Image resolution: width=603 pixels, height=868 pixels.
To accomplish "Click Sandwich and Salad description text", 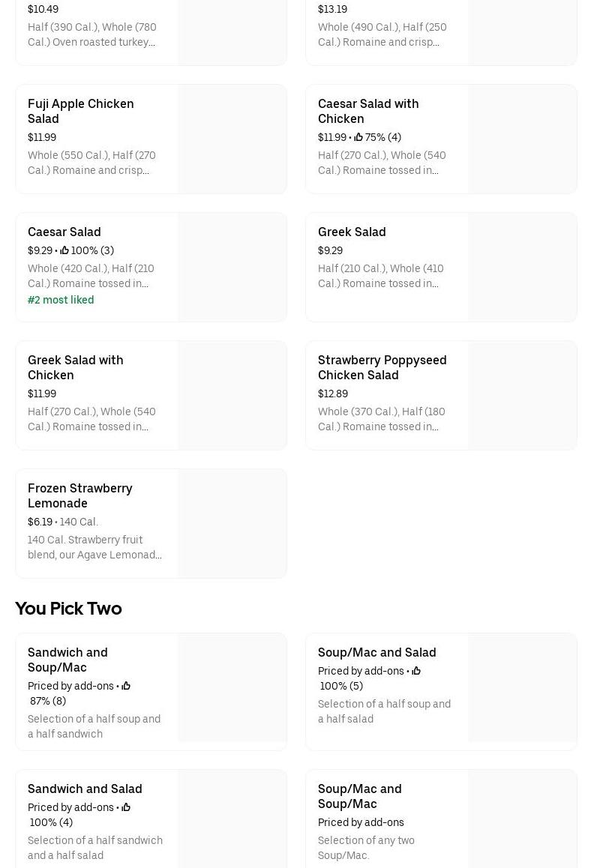I will point(95,848).
